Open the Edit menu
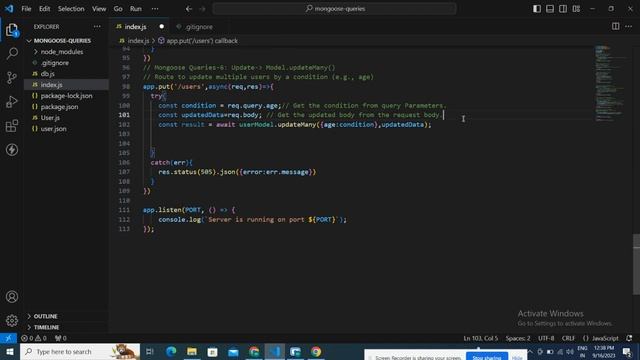Image resolution: width=640 pixels, height=360 pixels. tap(44, 9)
